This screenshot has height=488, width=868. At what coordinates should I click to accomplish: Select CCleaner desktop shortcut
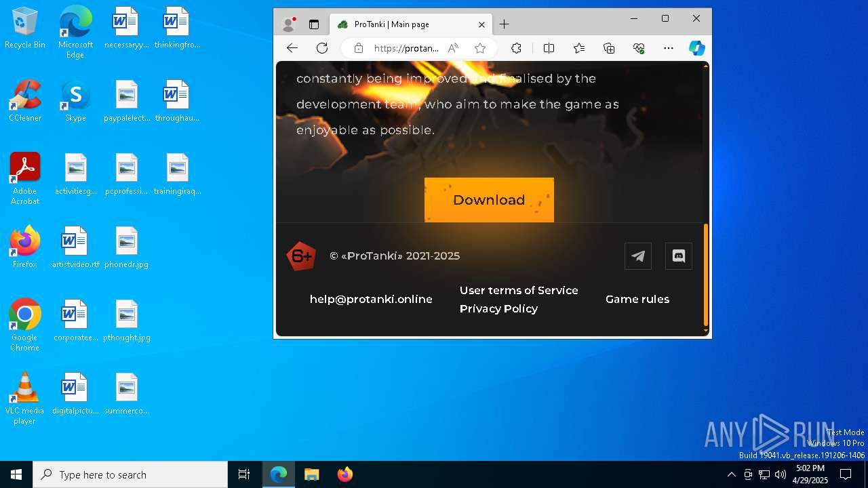tap(25, 101)
